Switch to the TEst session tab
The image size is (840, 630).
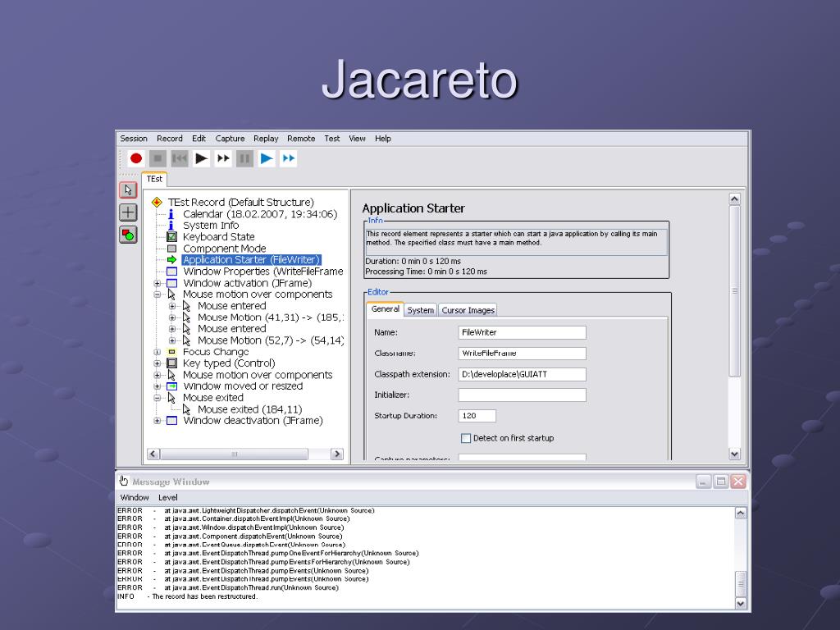[x=154, y=179]
